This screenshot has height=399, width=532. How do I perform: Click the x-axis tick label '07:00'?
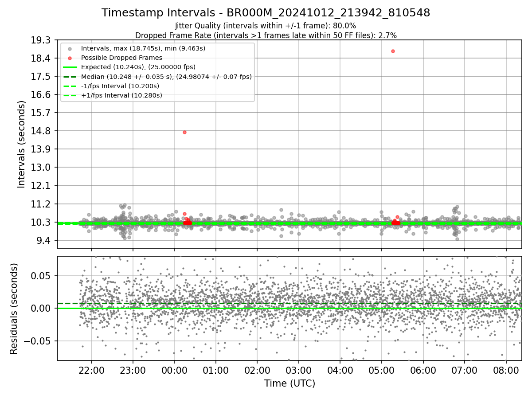(x=465, y=370)
